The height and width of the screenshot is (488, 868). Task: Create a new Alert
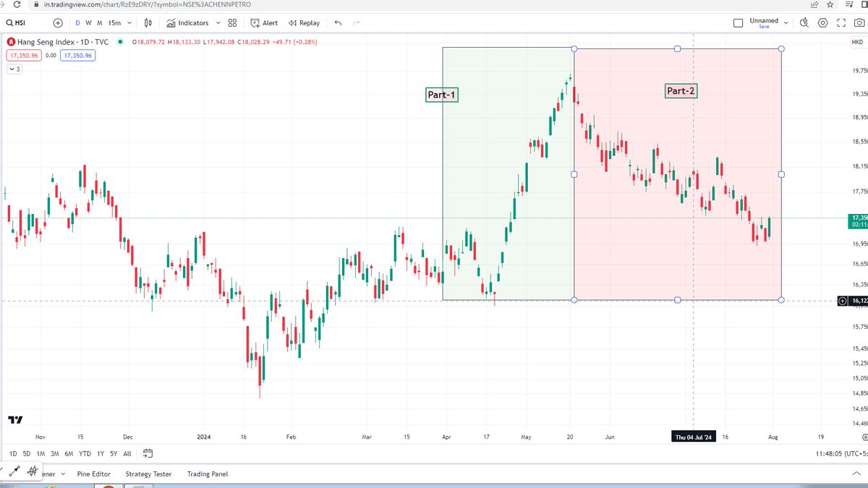coord(265,22)
